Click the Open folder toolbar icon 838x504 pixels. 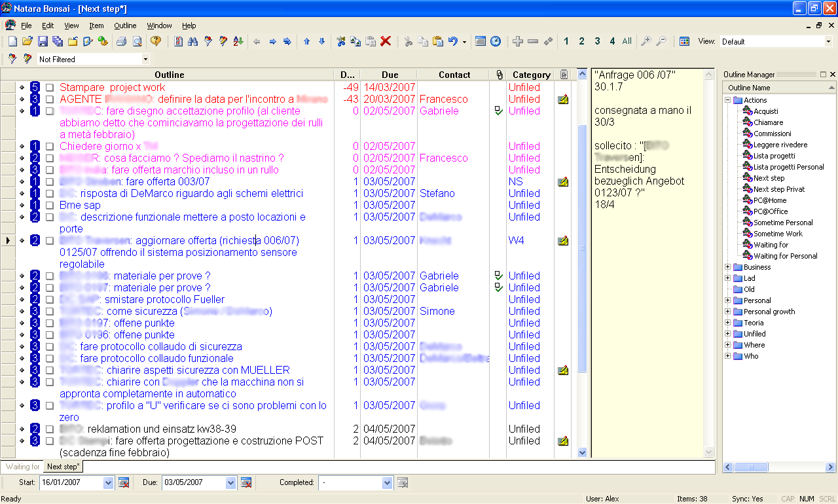[27, 41]
